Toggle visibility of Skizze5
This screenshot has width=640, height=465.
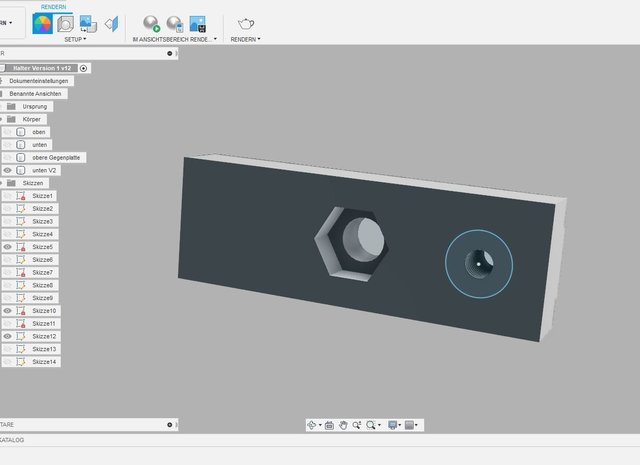click(x=8, y=246)
